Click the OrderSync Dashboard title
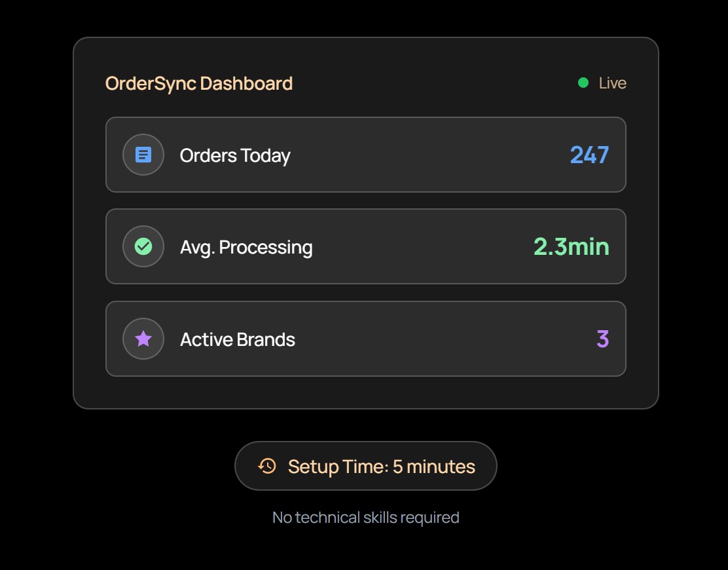The width and height of the screenshot is (728, 570). click(198, 83)
